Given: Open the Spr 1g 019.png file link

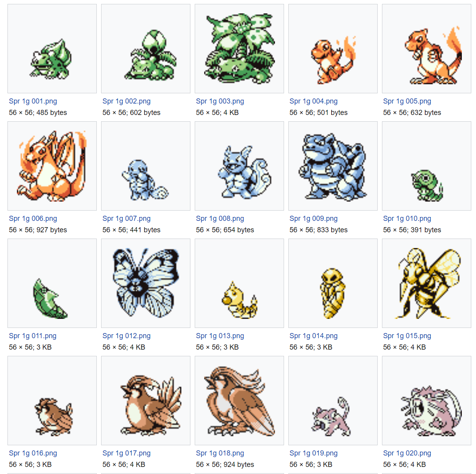Looking at the screenshot, I should click(x=314, y=453).
